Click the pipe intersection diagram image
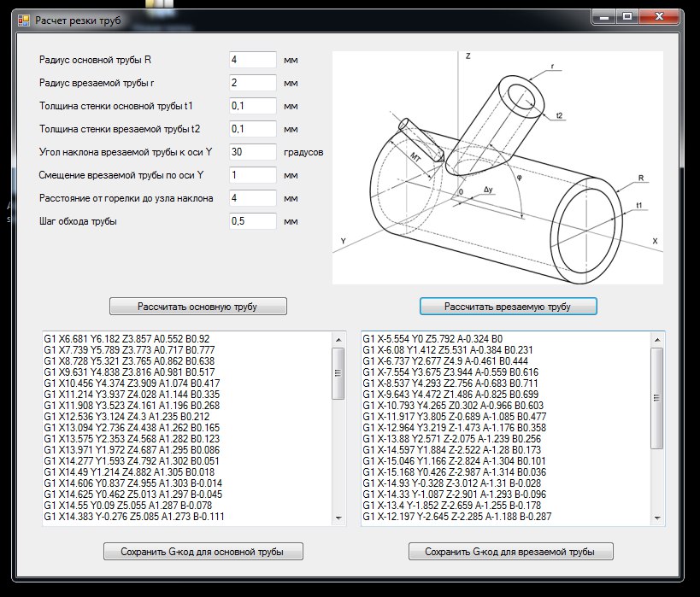Screen dimensions: 700x597 (x=497, y=167)
